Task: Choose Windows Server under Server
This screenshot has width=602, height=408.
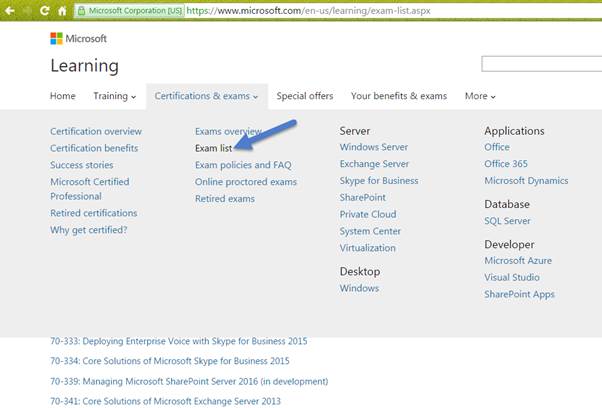Action: click(x=373, y=148)
